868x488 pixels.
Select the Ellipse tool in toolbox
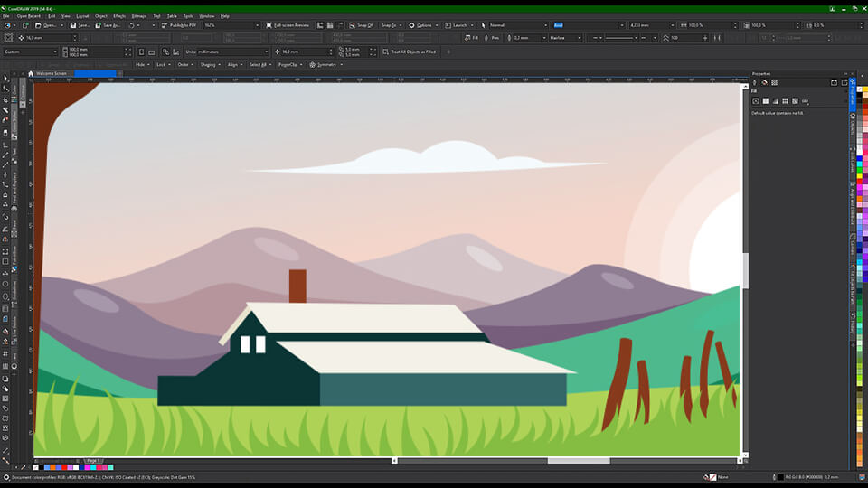[5, 285]
